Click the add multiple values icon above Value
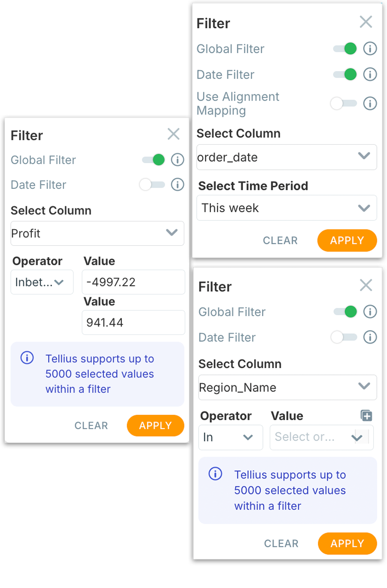The image size is (387, 588). [x=366, y=416]
